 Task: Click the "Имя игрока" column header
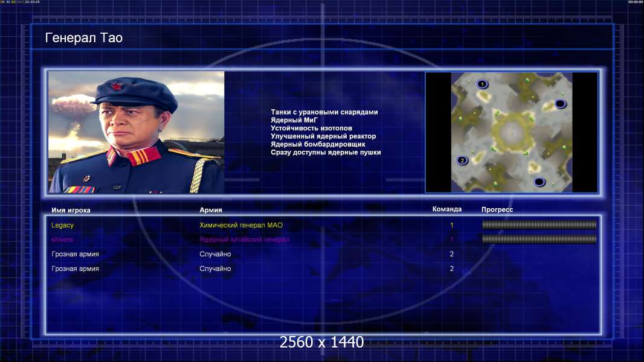click(x=71, y=210)
